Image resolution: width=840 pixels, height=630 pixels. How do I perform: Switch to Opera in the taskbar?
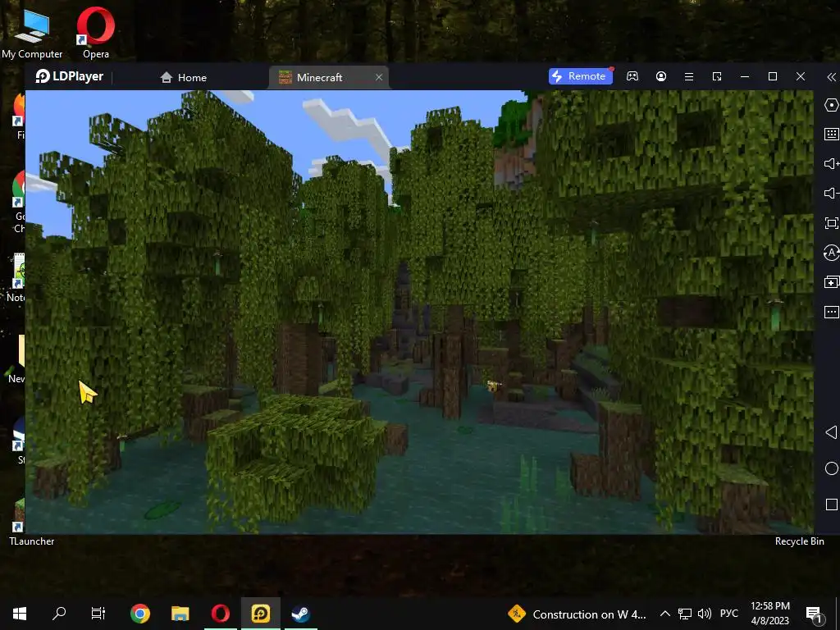220,614
